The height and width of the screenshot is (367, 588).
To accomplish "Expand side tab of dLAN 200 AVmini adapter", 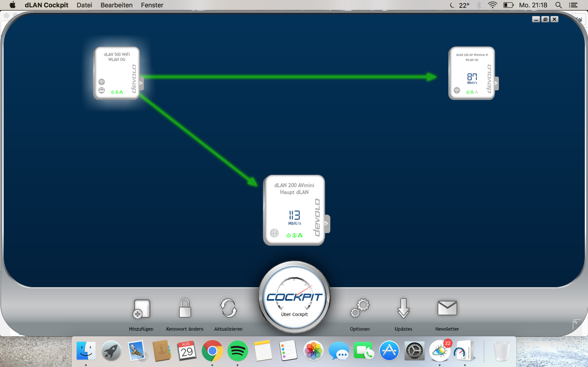I will click(327, 224).
